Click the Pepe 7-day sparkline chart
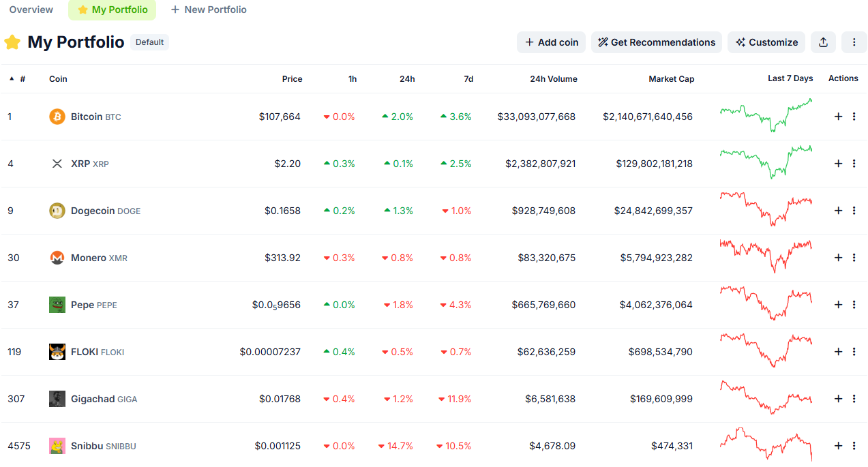The width and height of the screenshot is (868, 467). tap(766, 303)
